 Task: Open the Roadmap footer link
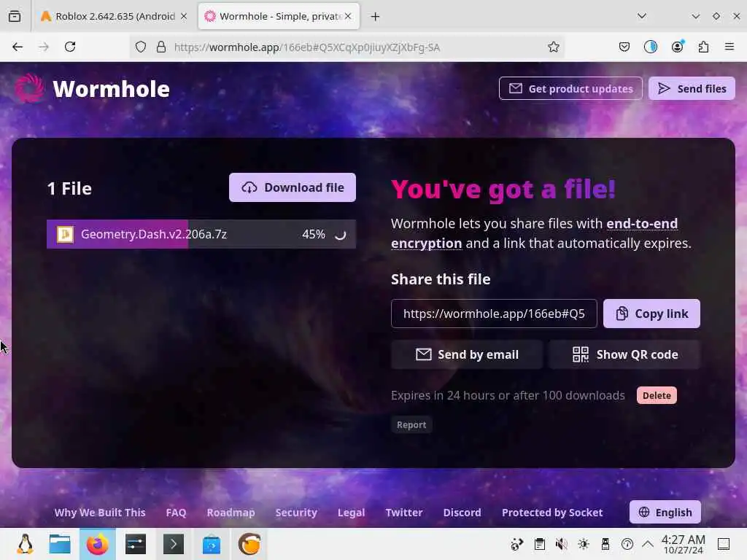tap(231, 513)
